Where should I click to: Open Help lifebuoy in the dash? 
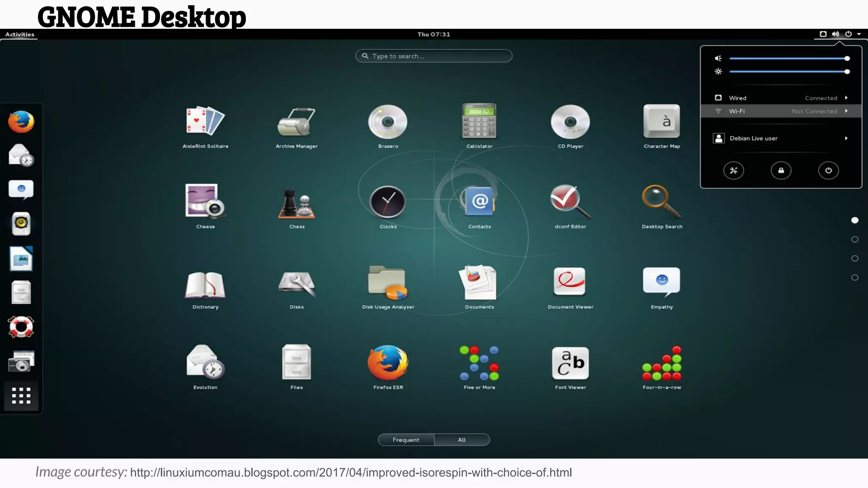21,327
